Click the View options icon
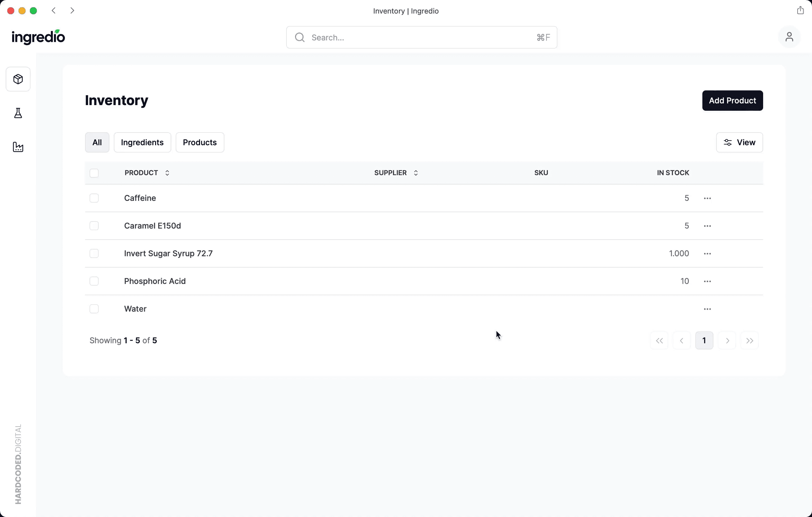The width and height of the screenshot is (812, 517). tap(727, 142)
